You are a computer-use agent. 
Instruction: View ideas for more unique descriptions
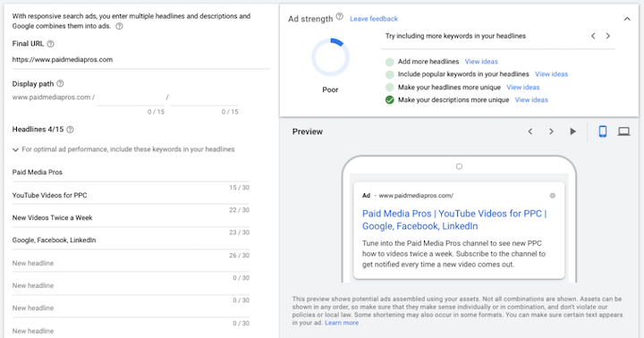coord(531,100)
